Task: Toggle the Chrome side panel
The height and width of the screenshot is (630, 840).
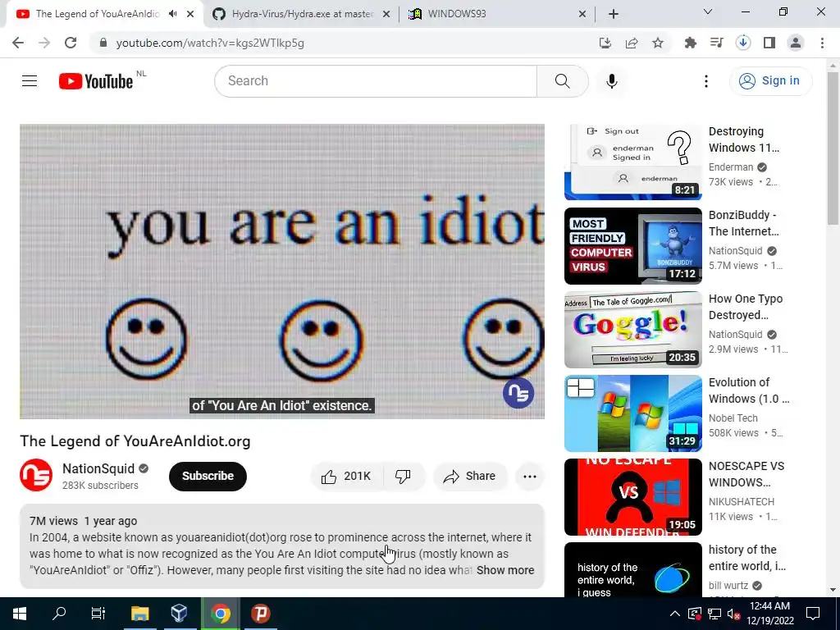Action: point(769,43)
